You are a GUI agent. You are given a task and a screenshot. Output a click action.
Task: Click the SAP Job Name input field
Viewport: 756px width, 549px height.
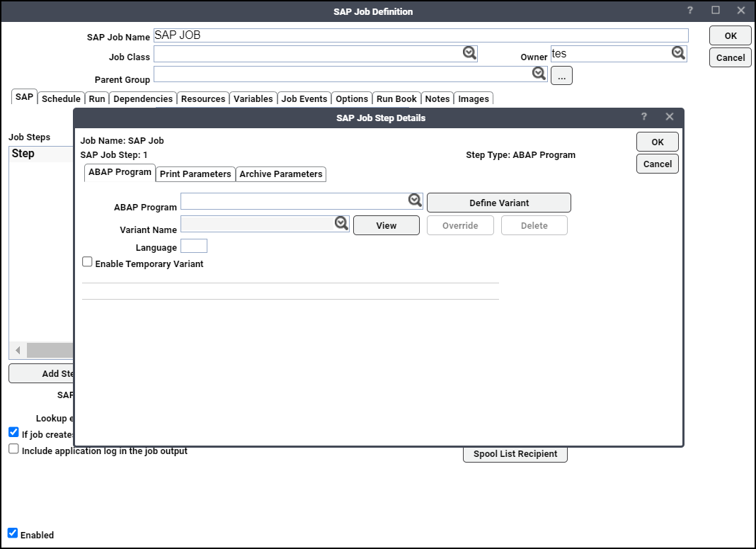point(421,35)
